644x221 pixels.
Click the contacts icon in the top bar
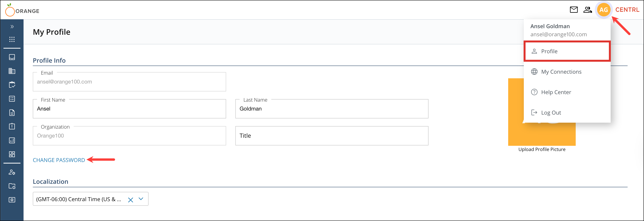(x=588, y=9)
